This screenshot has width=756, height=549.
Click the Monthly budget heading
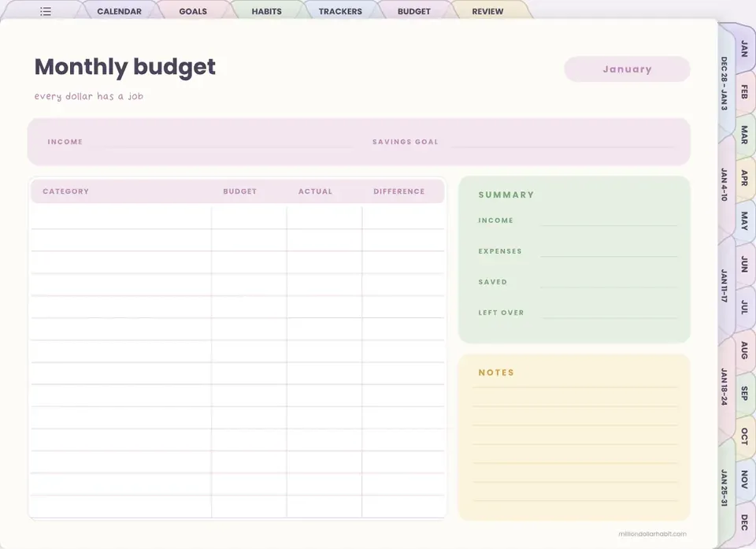125,67
